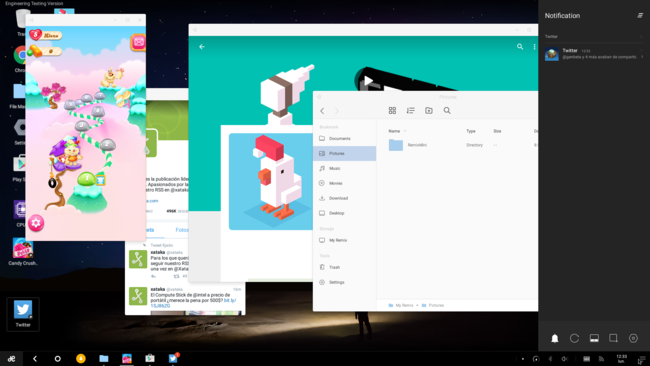Open the Play Store from the taskbar
Screen dimensions: 650x366
click(150, 359)
